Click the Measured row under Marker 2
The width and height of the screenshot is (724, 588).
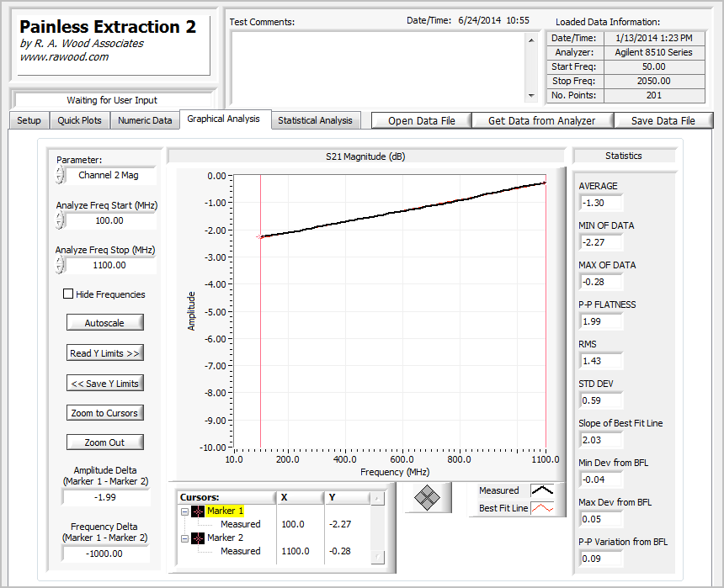240,551
